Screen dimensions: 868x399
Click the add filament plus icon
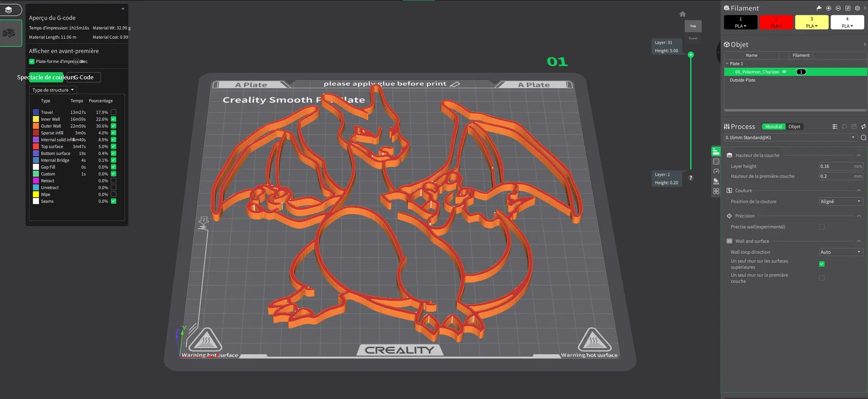point(828,8)
